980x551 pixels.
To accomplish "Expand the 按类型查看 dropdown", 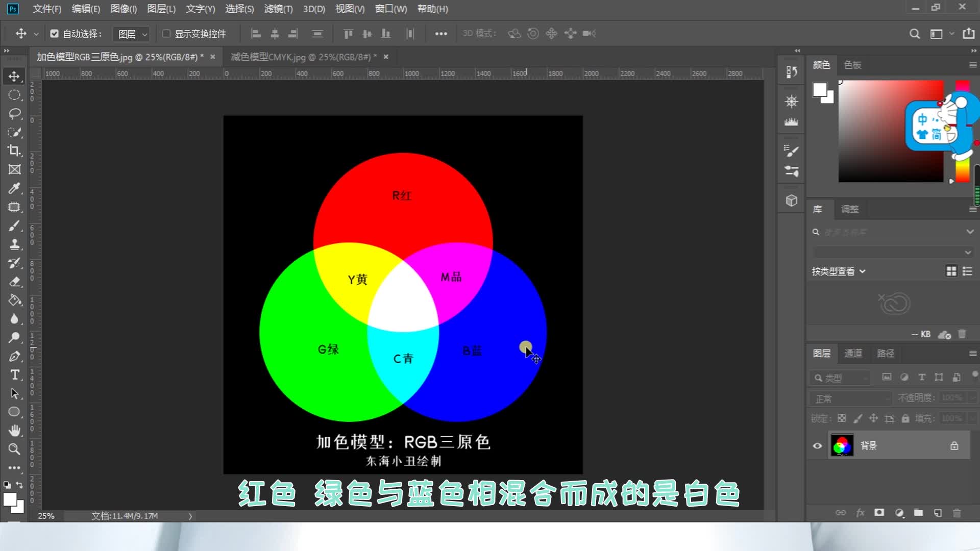I will point(839,271).
